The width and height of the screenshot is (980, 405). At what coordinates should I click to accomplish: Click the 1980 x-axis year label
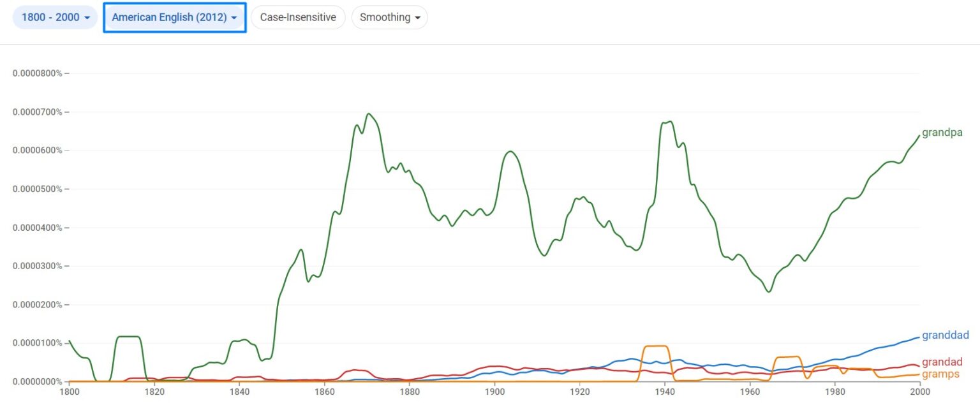tap(835, 391)
